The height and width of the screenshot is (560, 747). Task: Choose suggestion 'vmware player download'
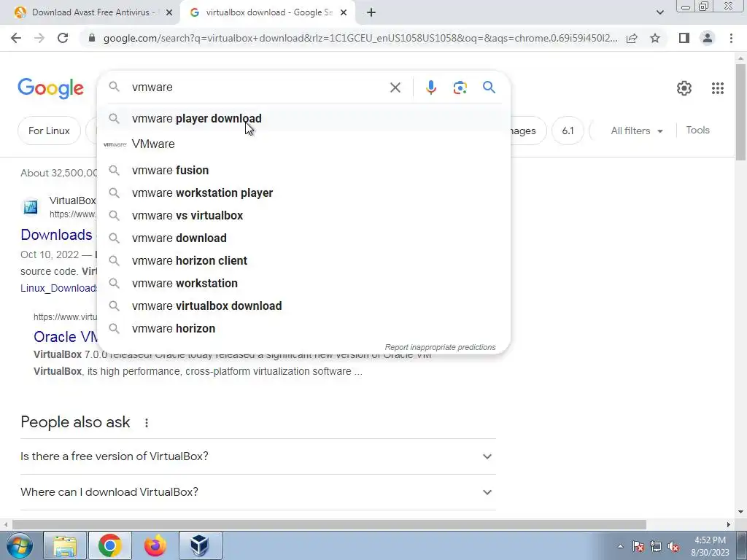pyautogui.click(x=303, y=119)
